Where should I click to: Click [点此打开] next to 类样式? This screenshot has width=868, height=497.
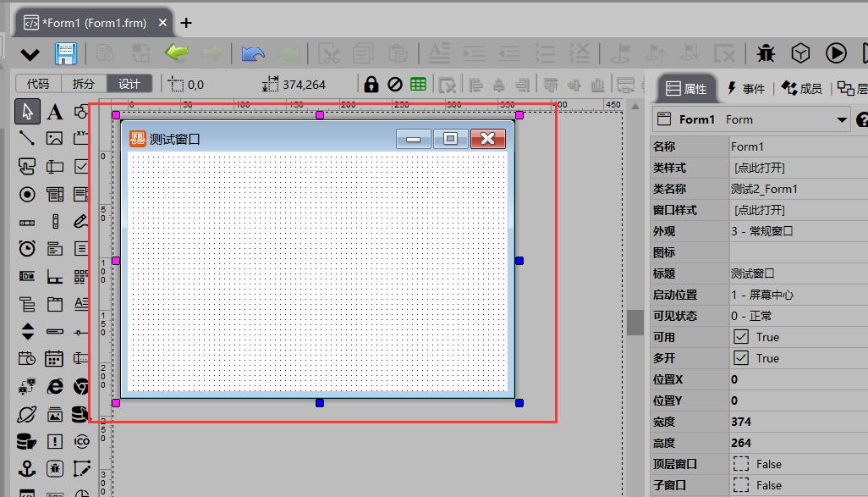(x=759, y=168)
